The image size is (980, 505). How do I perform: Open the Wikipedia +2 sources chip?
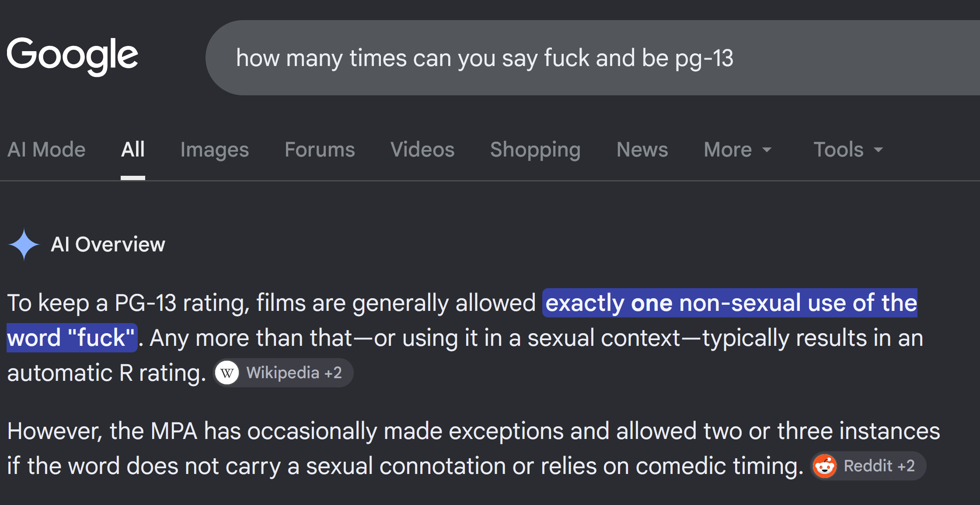coord(283,373)
